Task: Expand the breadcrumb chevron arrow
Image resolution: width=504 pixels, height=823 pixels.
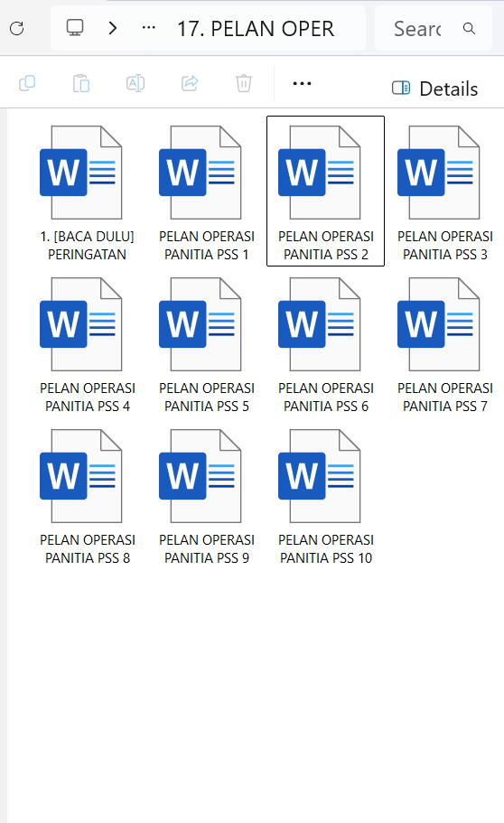Action: click(112, 27)
